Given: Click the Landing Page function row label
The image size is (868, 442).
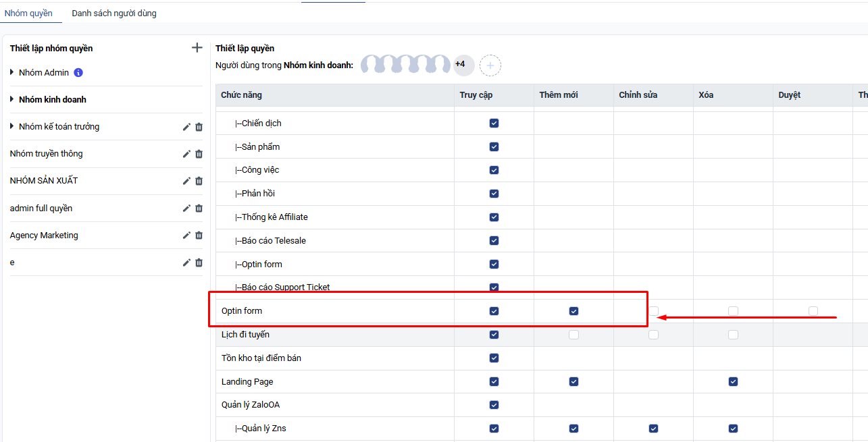Looking at the screenshot, I should pyautogui.click(x=247, y=382).
